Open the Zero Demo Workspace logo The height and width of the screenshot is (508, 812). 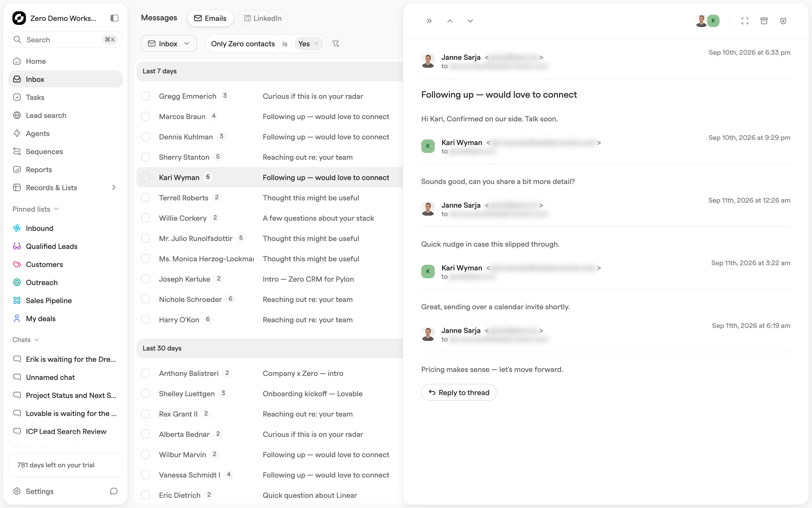click(19, 18)
